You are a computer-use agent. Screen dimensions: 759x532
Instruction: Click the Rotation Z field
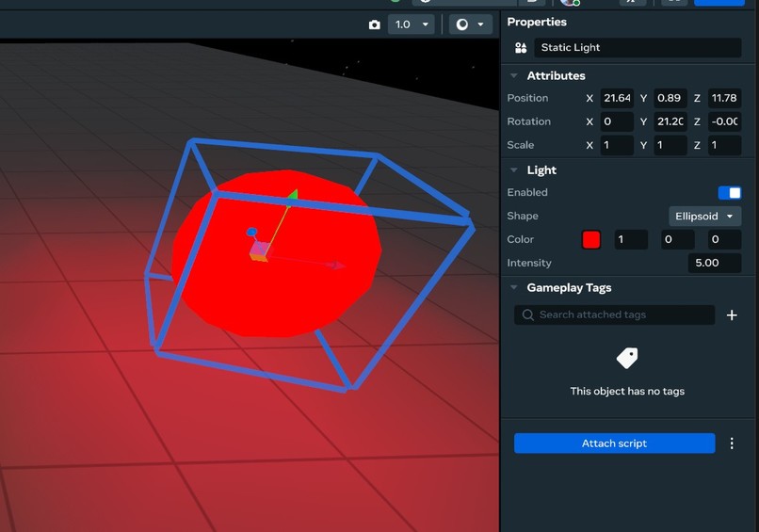[724, 121]
